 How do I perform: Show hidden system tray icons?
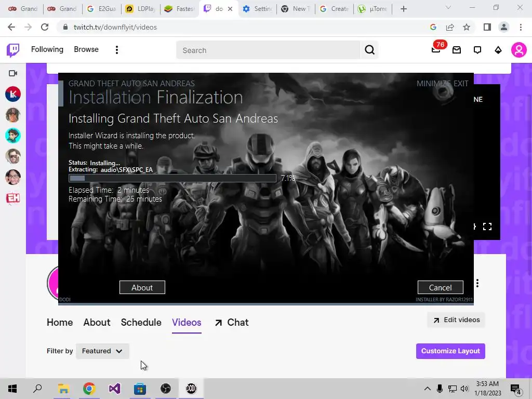[428, 389]
